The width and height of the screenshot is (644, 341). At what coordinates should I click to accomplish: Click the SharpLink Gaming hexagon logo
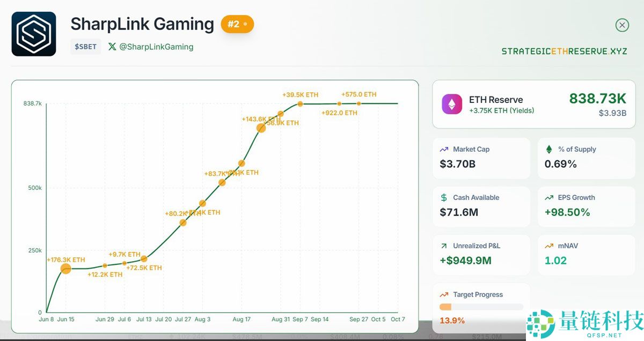[34, 34]
